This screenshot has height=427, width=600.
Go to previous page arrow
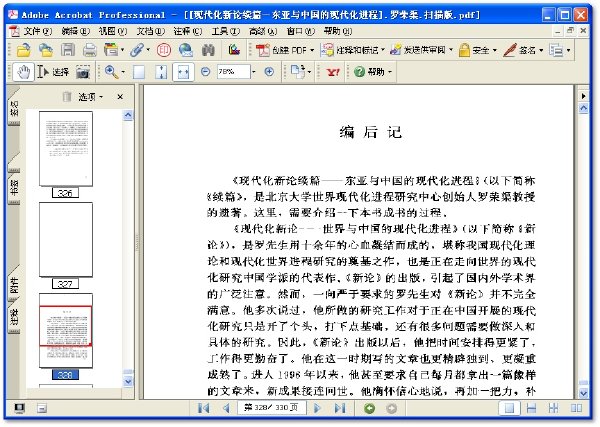click(x=226, y=408)
